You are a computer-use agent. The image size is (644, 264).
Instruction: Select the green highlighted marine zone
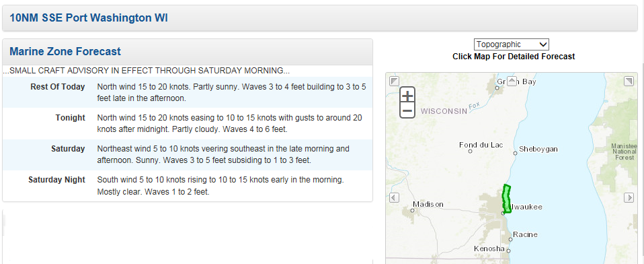click(507, 199)
